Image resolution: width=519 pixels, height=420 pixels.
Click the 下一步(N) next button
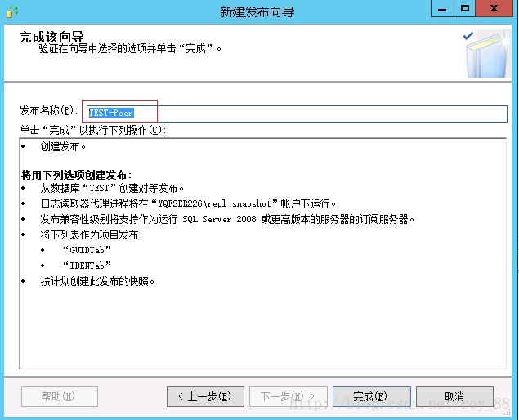click(x=289, y=396)
